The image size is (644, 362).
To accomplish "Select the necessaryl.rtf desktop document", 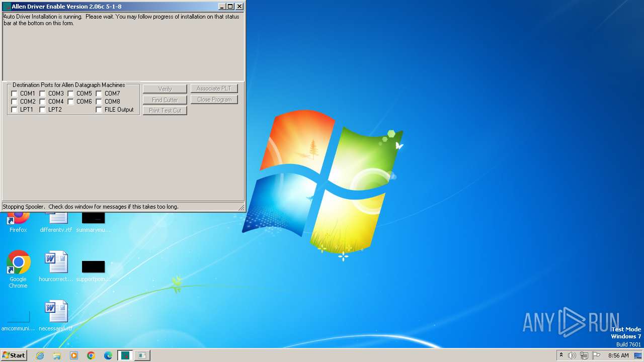I will 56,316.
